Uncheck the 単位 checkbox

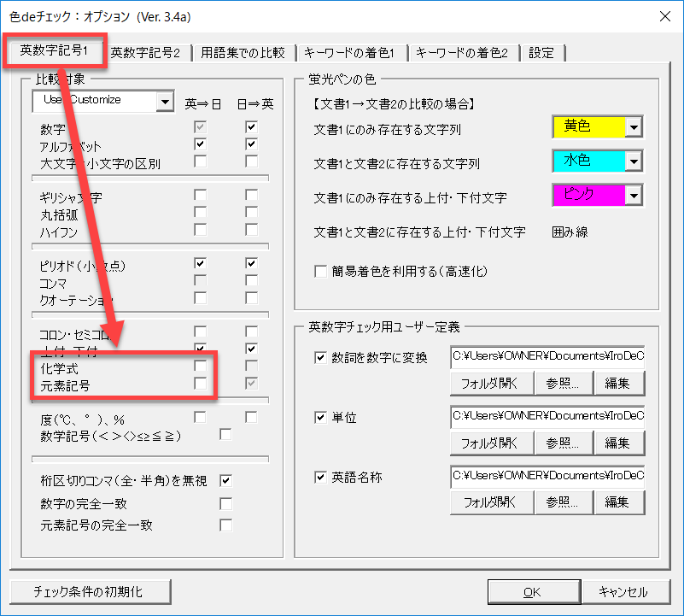tap(320, 417)
